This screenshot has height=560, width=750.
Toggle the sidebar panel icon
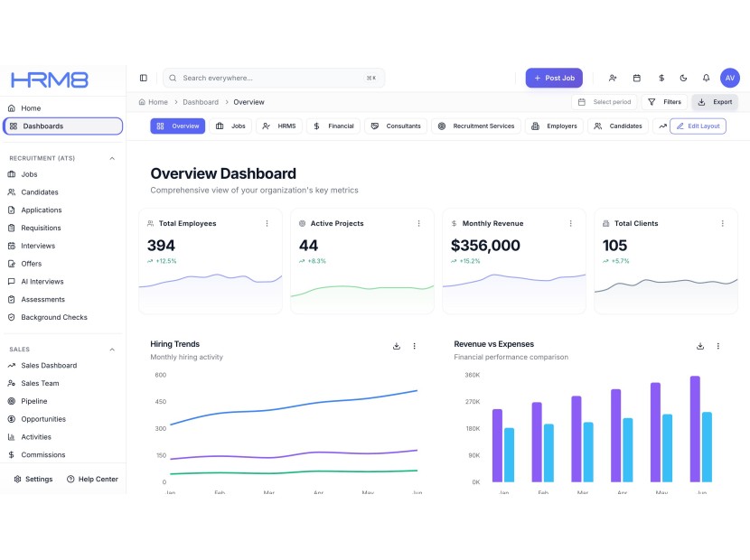[143, 79]
